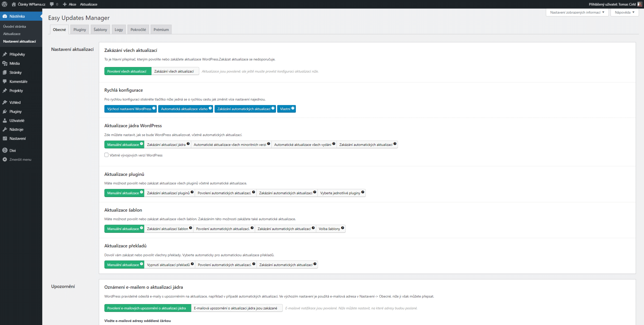Click blue Zakázání automatických aktualizací quick button
The image size is (644, 325).
[x=245, y=109]
